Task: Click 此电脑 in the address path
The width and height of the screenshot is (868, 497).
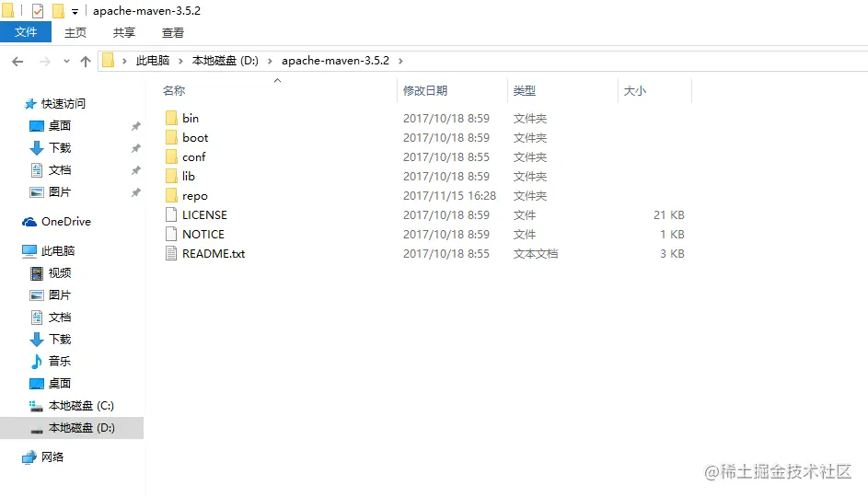Action: (x=153, y=61)
